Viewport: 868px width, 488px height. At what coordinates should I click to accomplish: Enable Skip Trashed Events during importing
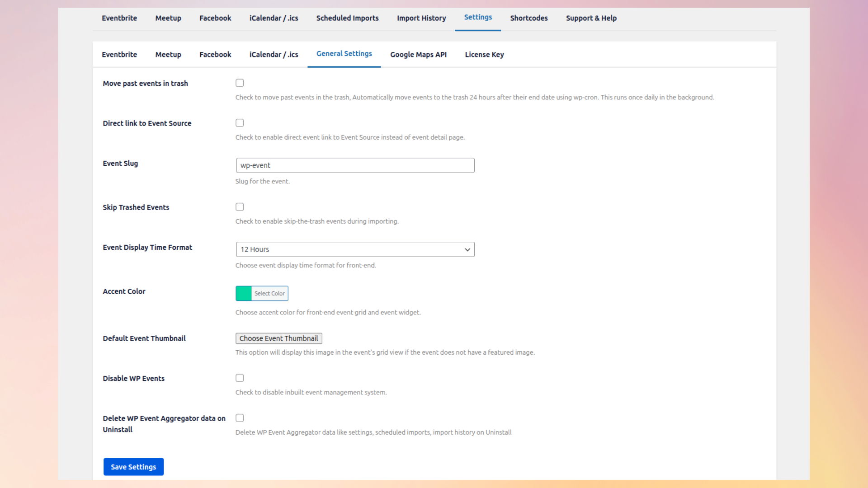click(x=240, y=206)
